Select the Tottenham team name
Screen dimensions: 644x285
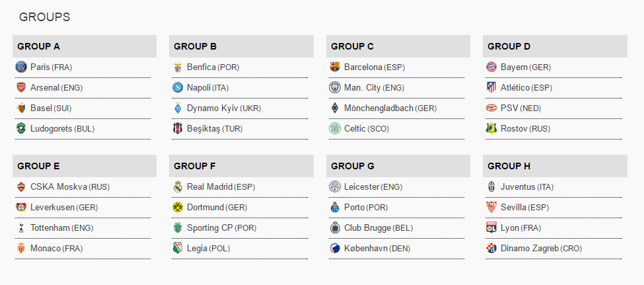coord(50,228)
